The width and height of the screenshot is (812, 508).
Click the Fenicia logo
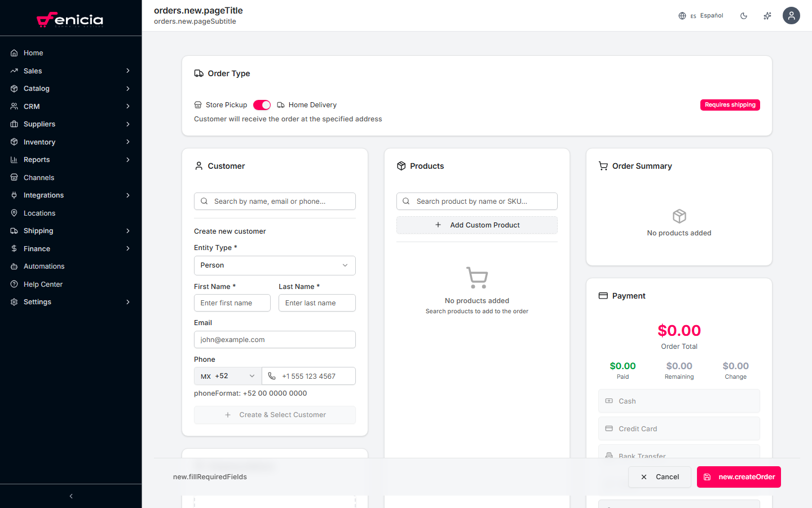pyautogui.click(x=70, y=20)
